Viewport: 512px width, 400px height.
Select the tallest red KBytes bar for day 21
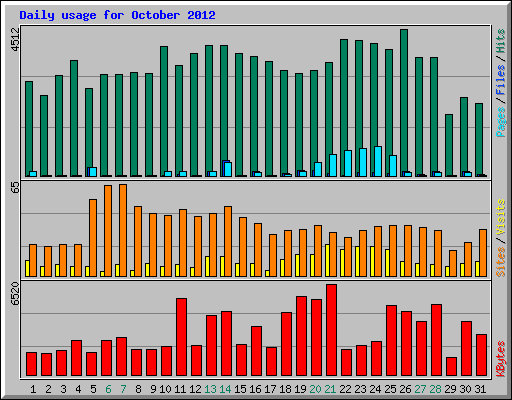(x=332, y=330)
